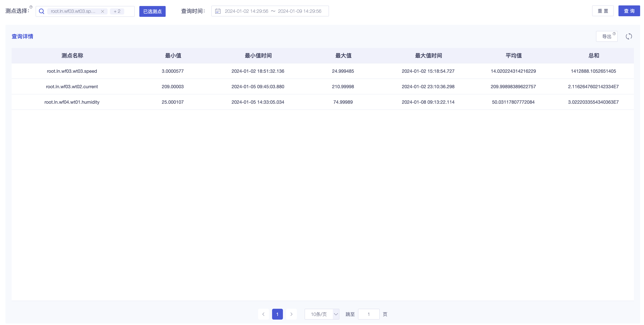Viewport: 644px width, 325px height.
Task: Go to next page with right arrow
Action: click(x=291, y=314)
